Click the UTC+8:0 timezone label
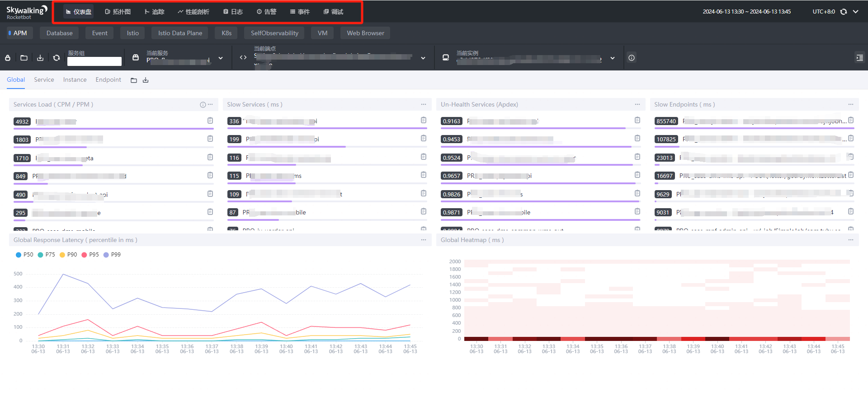Screen dimensions: 868x415 pos(824,12)
